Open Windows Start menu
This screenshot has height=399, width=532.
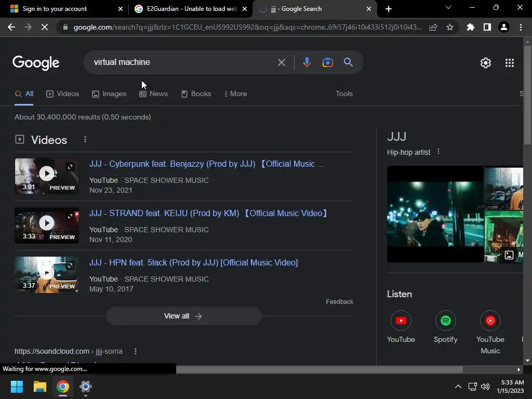point(17,387)
